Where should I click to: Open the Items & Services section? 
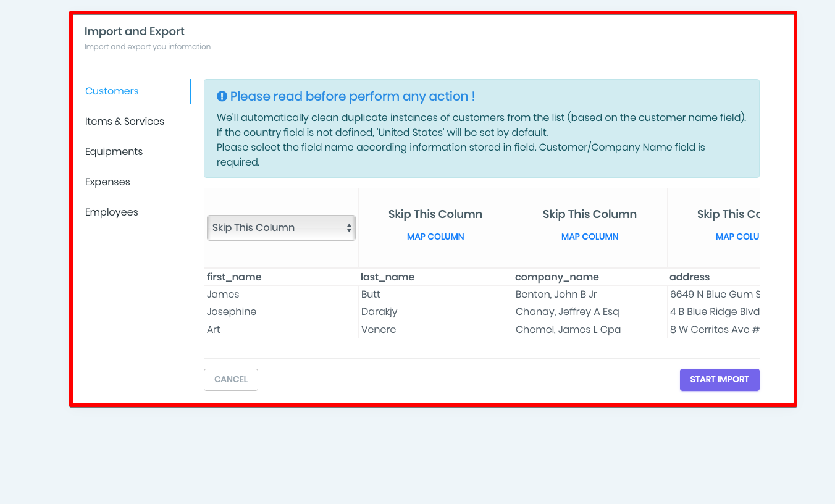(125, 122)
